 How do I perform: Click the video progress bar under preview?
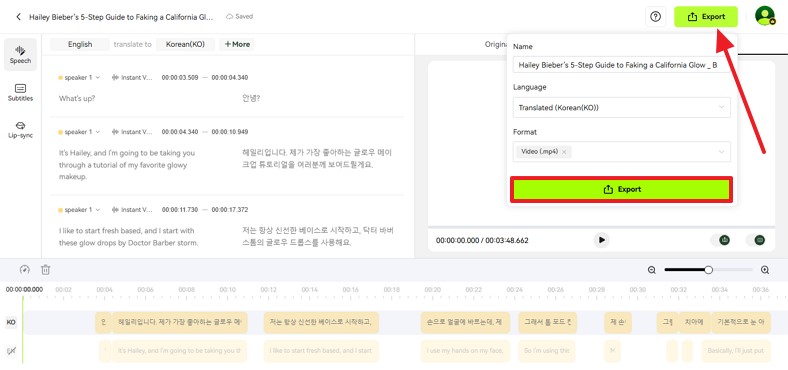[x=601, y=227]
